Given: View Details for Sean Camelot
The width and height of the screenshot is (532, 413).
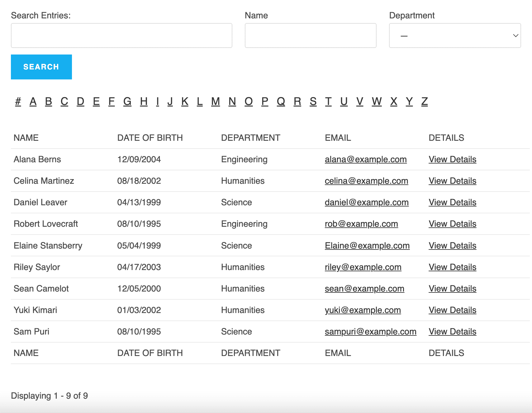Looking at the screenshot, I should pyautogui.click(x=453, y=289).
